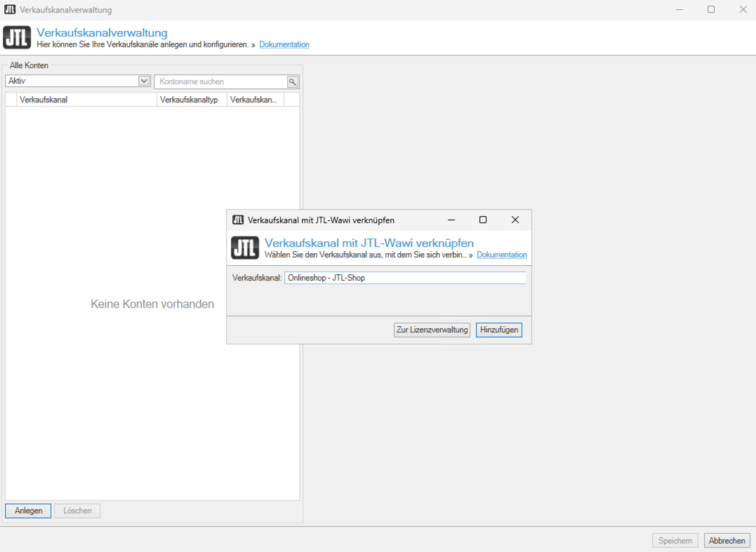Click the JTL logo in Verkaufskanalverwaltung header

[x=17, y=38]
